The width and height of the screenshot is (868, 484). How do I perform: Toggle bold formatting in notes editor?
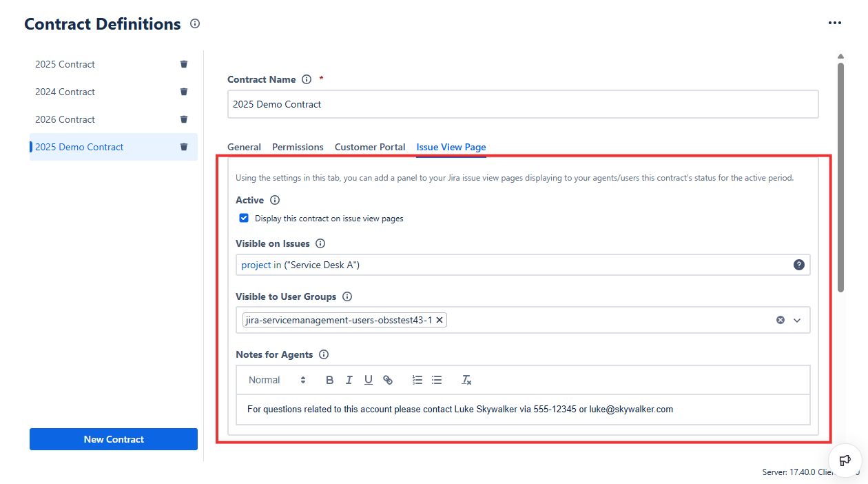pyautogui.click(x=330, y=380)
